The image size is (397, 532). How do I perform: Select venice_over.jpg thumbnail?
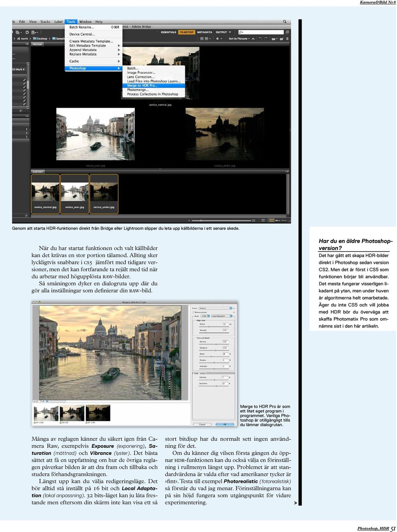[74, 194]
